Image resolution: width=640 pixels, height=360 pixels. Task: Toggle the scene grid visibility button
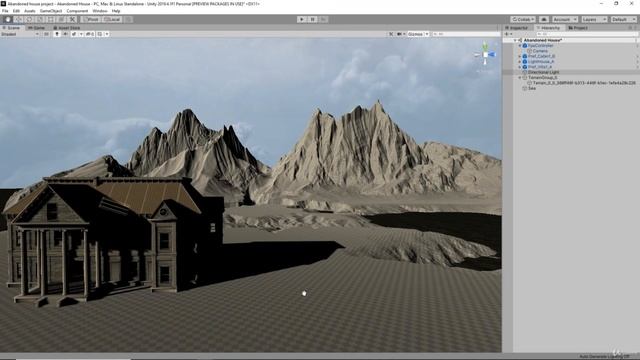(x=100, y=34)
